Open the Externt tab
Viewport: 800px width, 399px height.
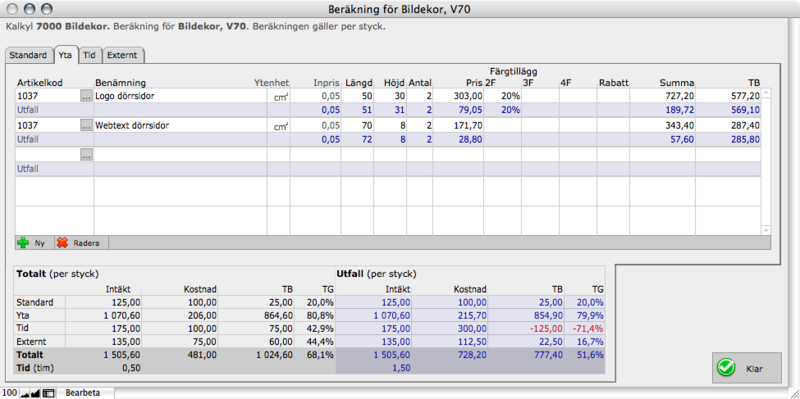point(122,55)
